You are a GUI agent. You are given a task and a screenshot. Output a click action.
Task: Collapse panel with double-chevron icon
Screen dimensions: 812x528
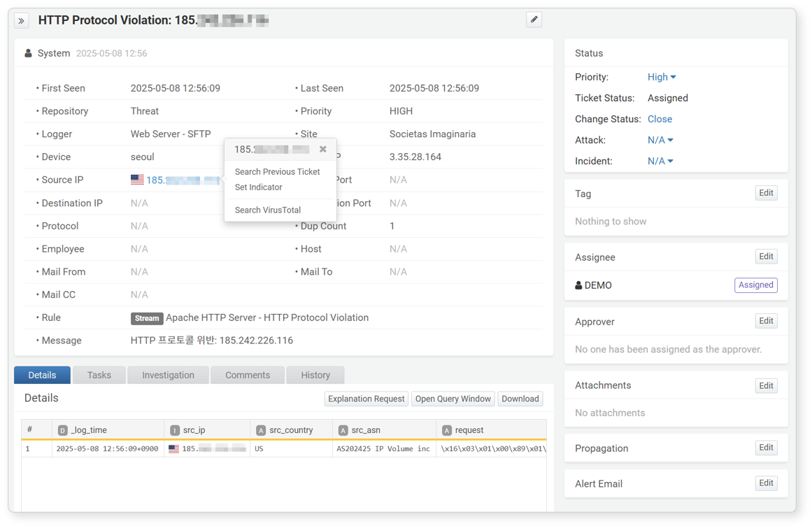(21, 21)
